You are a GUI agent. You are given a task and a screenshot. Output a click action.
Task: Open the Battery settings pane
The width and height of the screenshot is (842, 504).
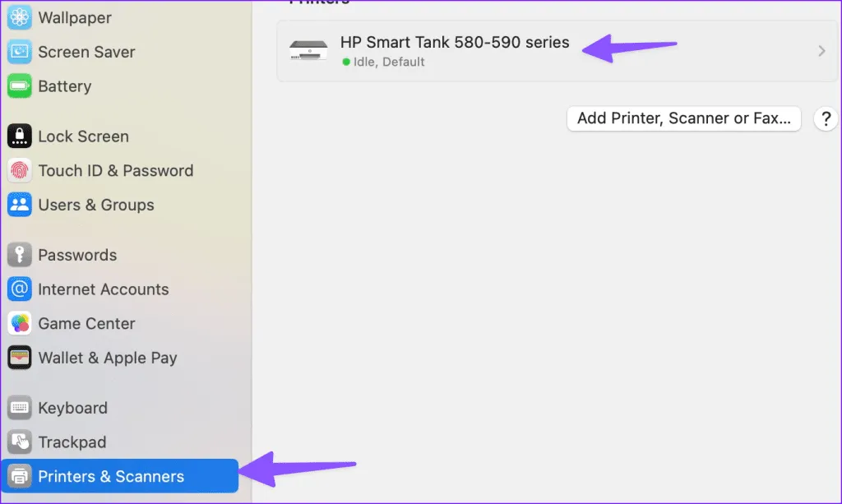64,86
